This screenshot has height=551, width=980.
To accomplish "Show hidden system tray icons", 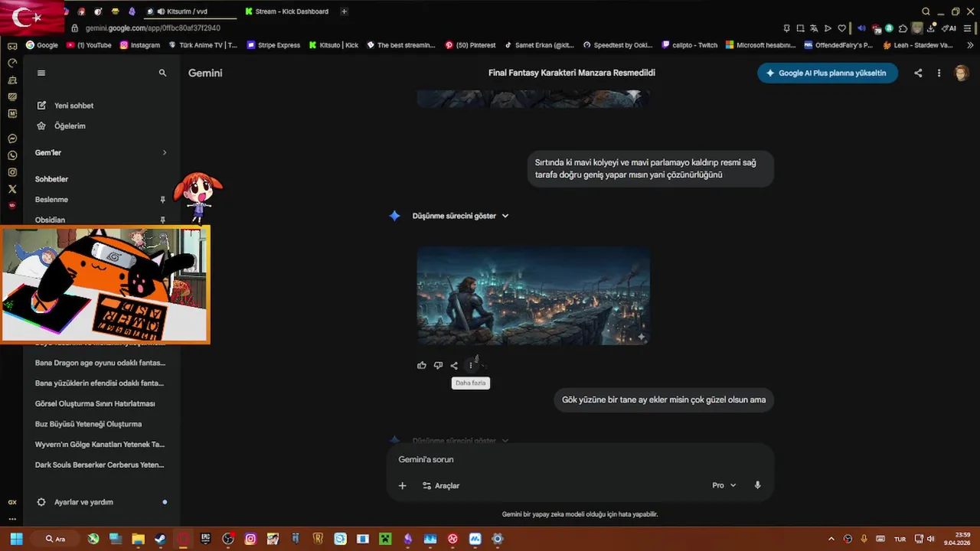I will coord(831,539).
